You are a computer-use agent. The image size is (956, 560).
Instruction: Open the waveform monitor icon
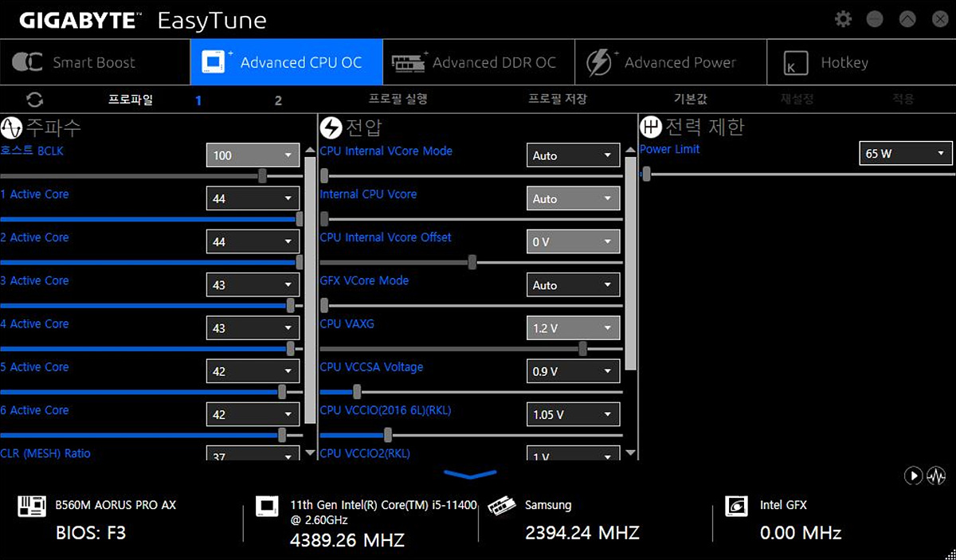tap(936, 476)
